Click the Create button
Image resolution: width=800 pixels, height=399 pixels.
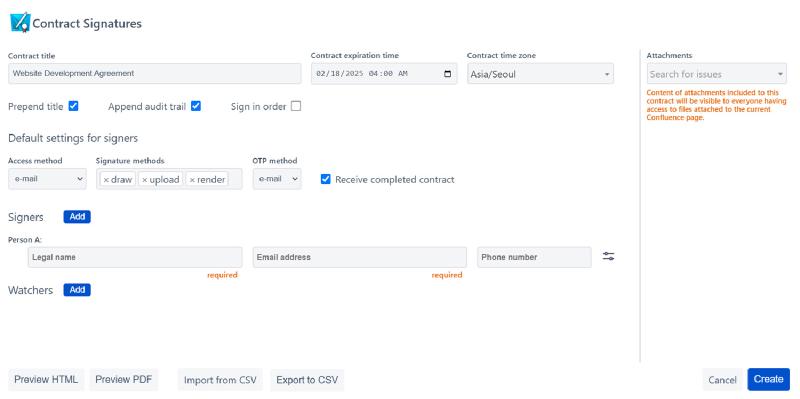(768, 379)
